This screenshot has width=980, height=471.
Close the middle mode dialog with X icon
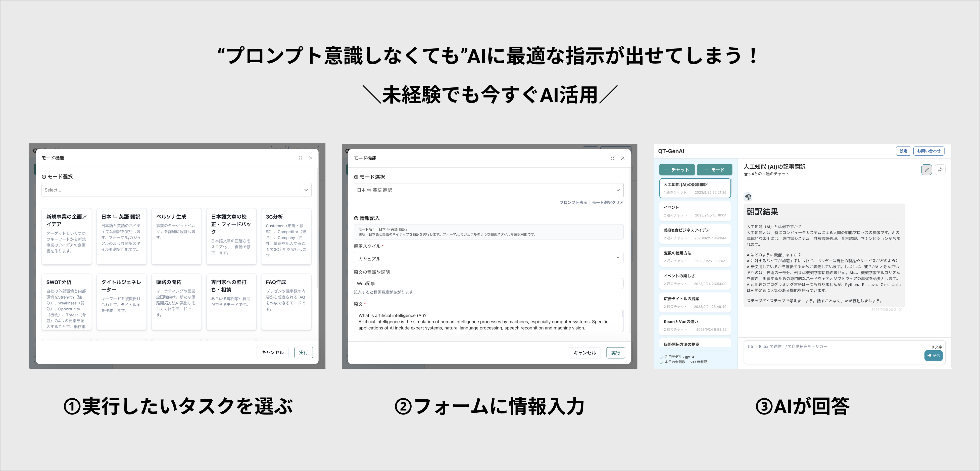click(623, 158)
